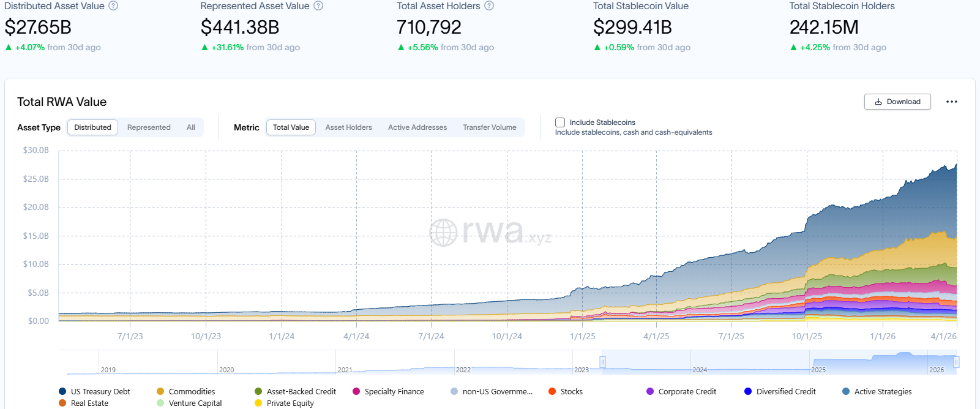Switch asset type to Represented
The width and height of the screenshot is (980, 409).
tap(149, 127)
